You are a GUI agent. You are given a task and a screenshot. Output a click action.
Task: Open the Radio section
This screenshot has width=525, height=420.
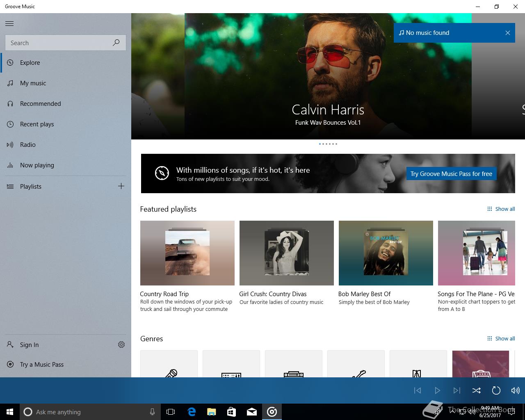[x=66, y=145]
